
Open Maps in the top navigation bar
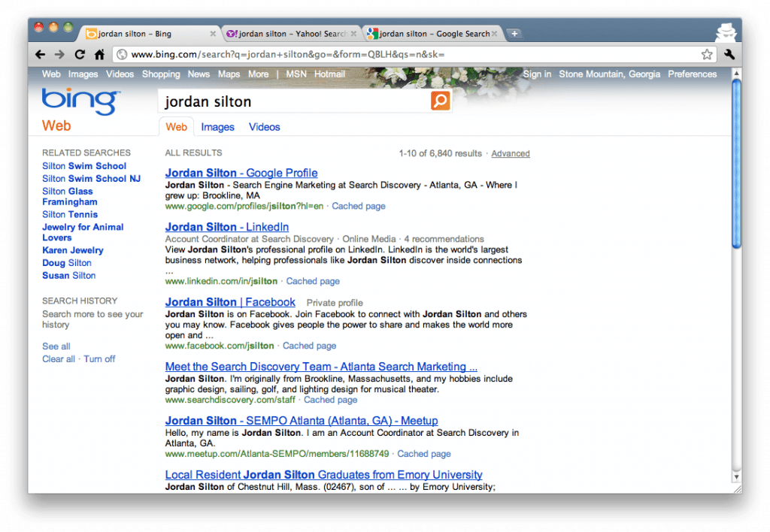[x=229, y=74]
